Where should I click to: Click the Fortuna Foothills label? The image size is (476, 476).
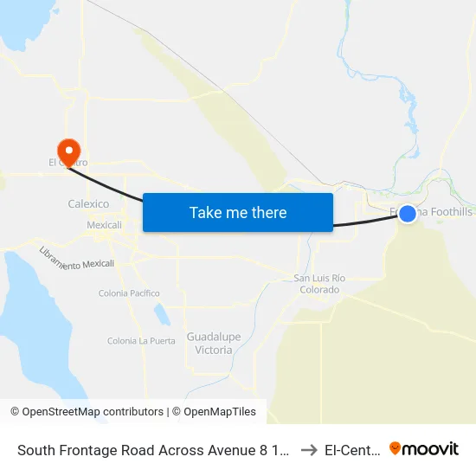click(431, 211)
